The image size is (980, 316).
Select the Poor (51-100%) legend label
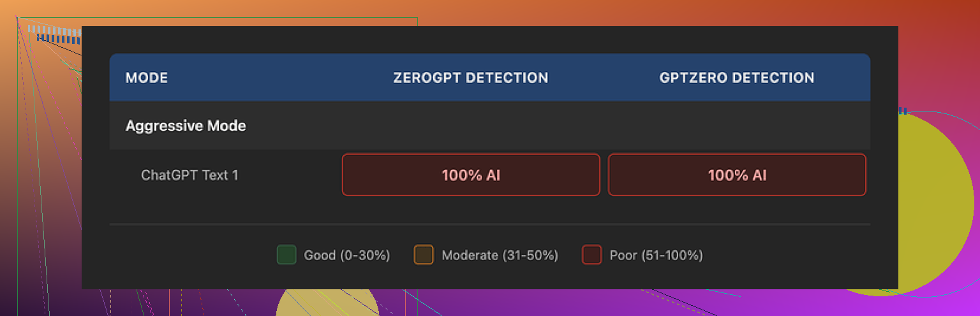(656, 255)
